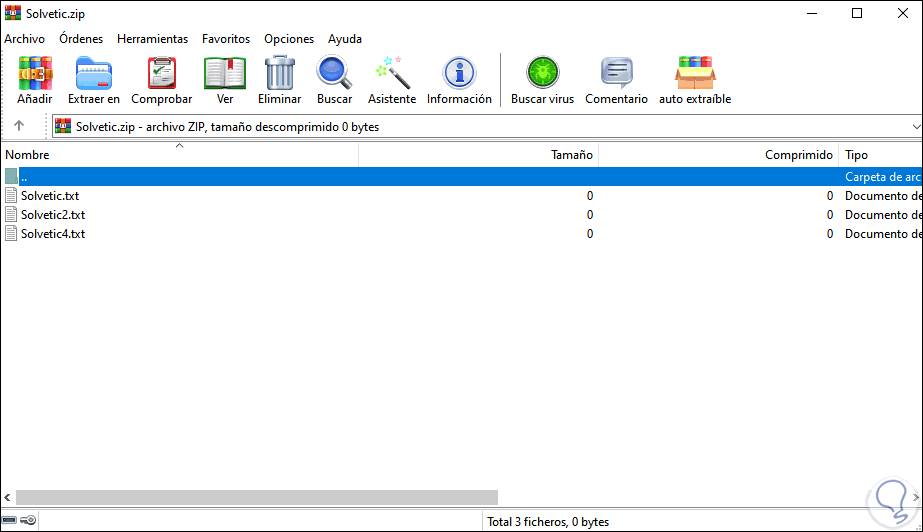This screenshot has width=923, height=532.
Task: Select the Comprobar clipboard icon
Action: pyautogui.click(x=161, y=73)
